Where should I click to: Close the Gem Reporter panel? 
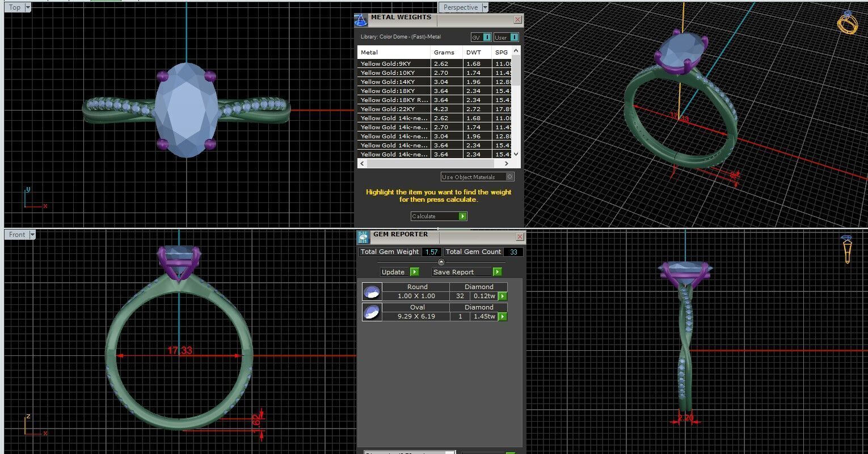click(x=520, y=237)
